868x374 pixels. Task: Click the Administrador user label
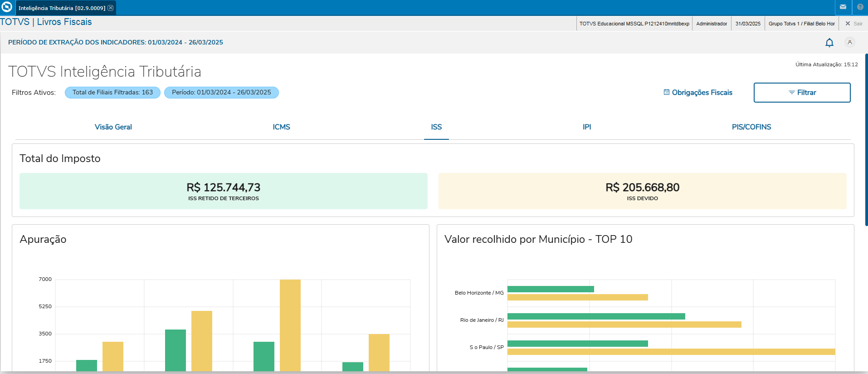(x=712, y=24)
